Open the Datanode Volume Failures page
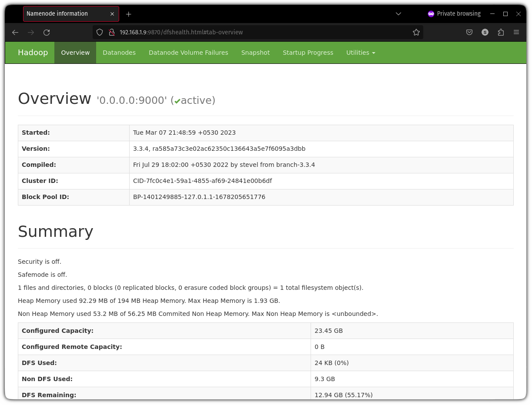This screenshot has height=405, width=532. [188, 53]
